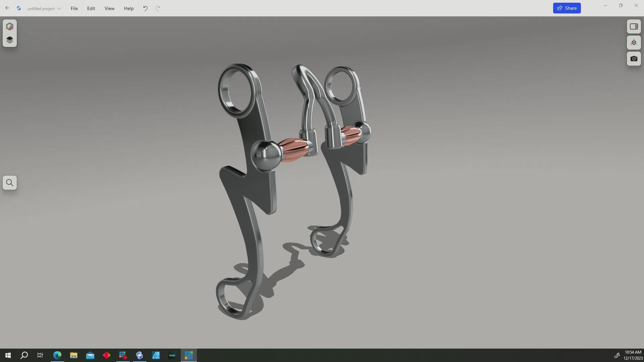644x362 pixels.
Task: Click the undo arrow
Action: pyautogui.click(x=145, y=8)
